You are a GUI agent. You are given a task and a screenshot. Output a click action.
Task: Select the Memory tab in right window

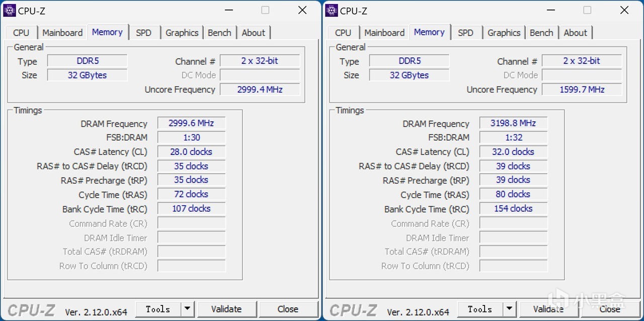429,32
